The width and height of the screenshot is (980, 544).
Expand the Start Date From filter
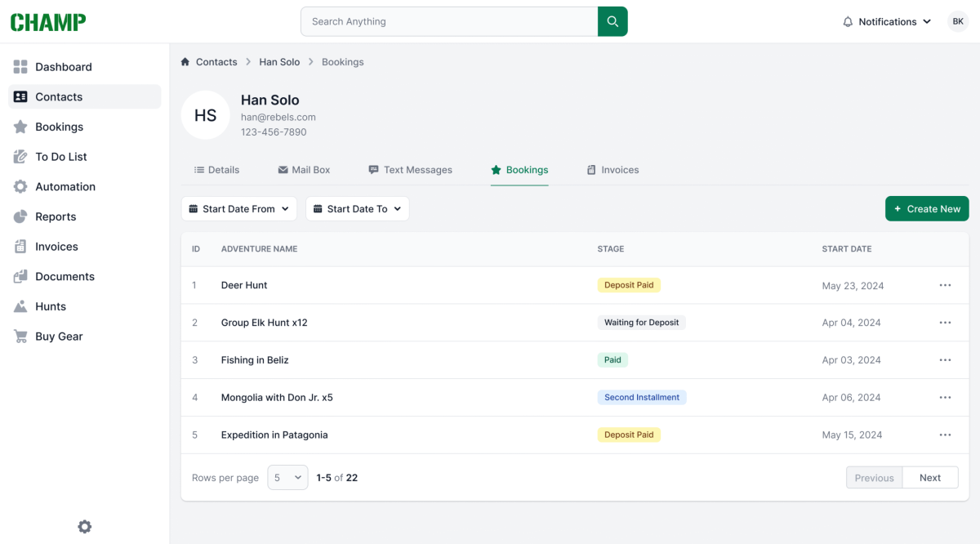click(238, 208)
